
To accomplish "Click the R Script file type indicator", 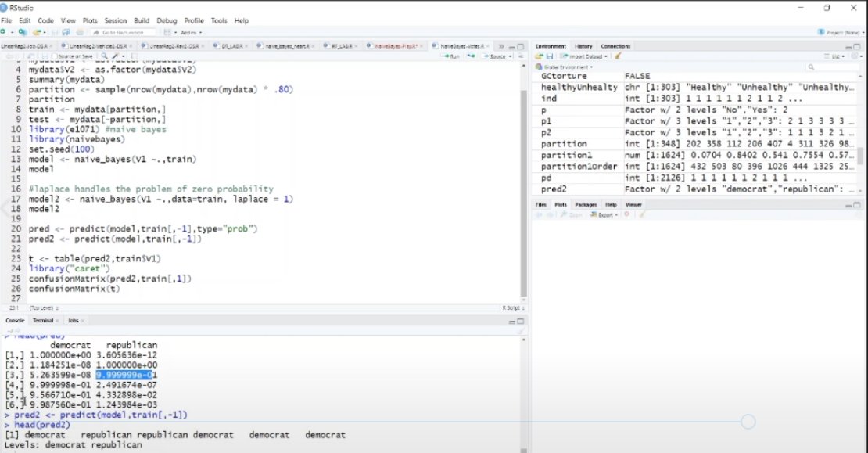I will (513, 308).
